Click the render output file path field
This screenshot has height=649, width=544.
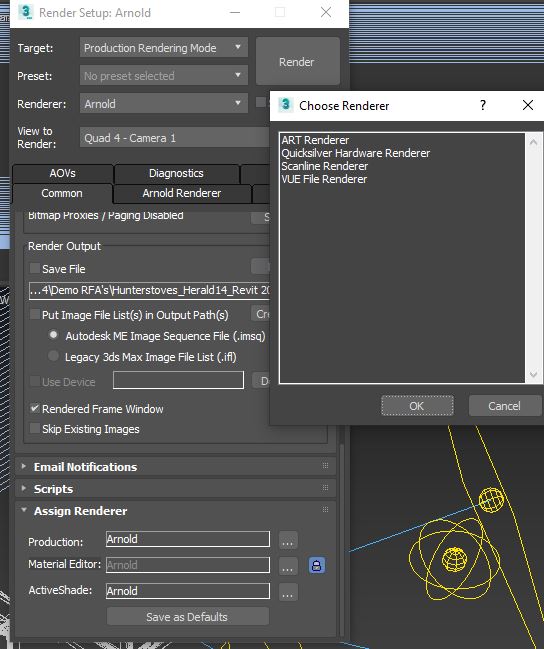pos(149,290)
